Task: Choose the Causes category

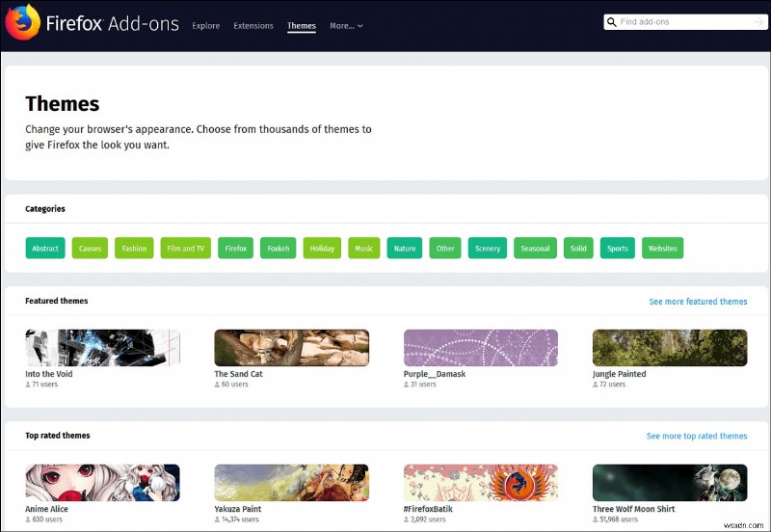Action: pyautogui.click(x=90, y=249)
